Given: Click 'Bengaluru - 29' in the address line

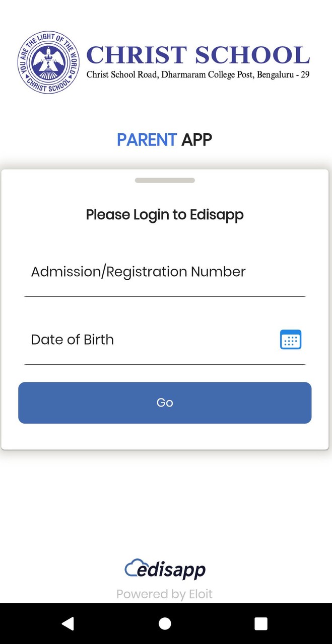Looking at the screenshot, I should click(x=283, y=75).
